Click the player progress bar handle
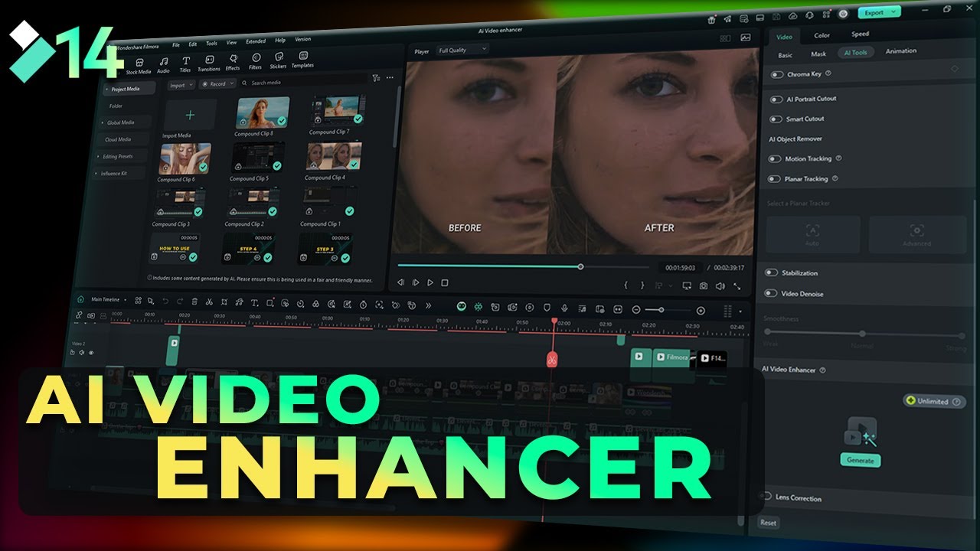Image resolution: width=980 pixels, height=551 pixels. coord(580,266)
